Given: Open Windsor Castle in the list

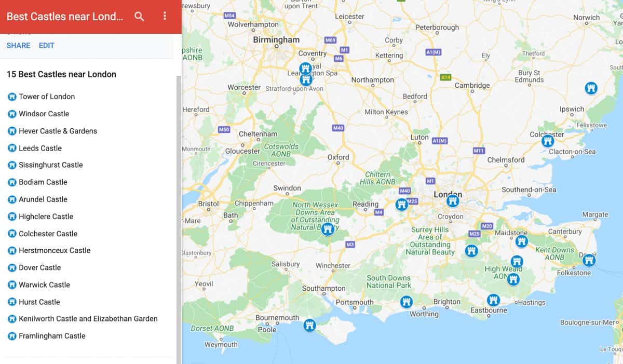Looking at the screenshot, I should [44, 114].
